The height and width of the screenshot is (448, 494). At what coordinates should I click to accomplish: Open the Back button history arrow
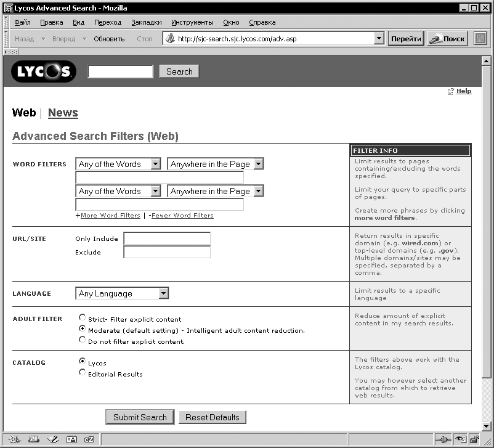[x=44, y=39]
